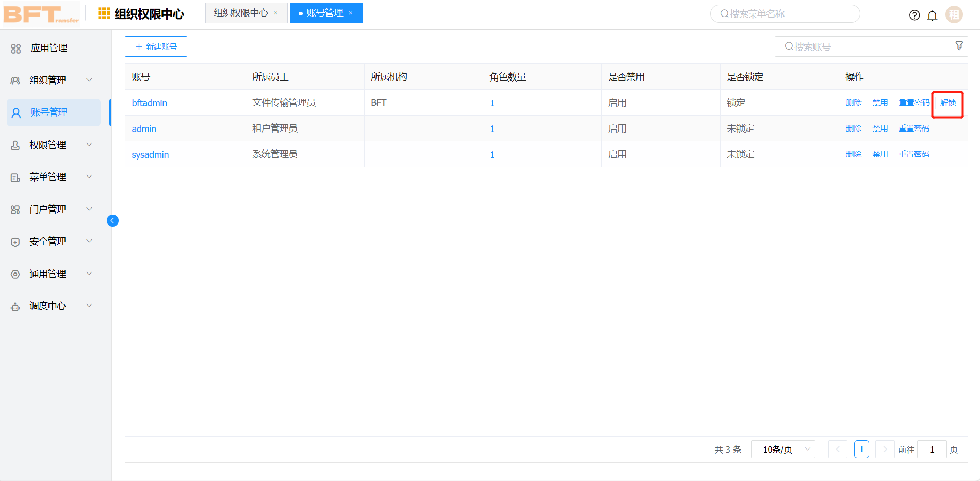980x481 pixels.
Task: Click the filter funnel icon above the table
Action: (959, 45)
